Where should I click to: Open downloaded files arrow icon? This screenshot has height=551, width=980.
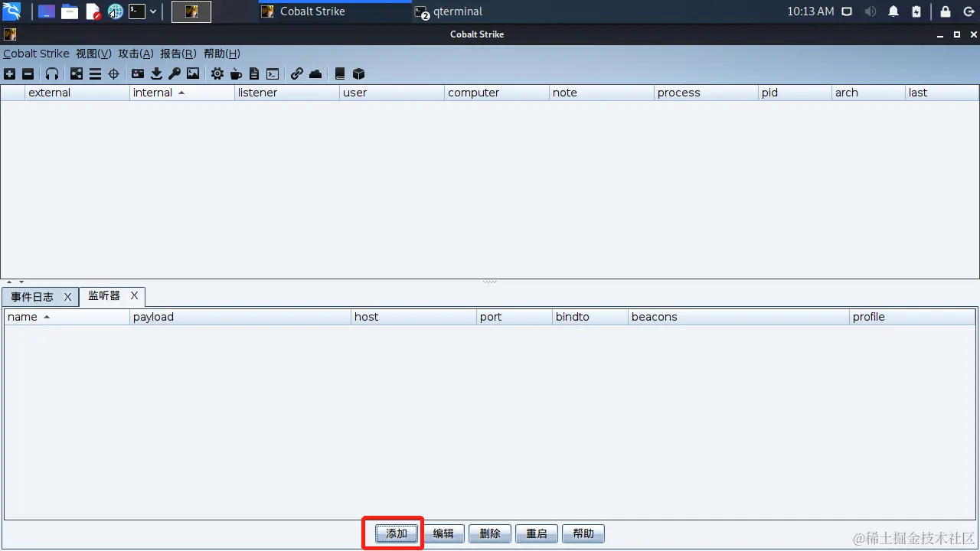pyautogui.click(x=156, y=74)
